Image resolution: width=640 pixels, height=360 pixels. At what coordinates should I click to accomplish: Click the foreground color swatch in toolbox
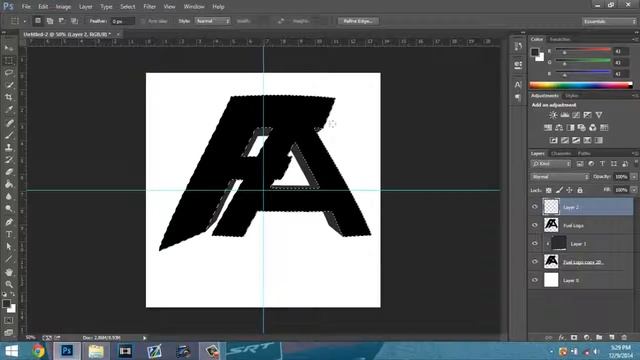point(6,304)
